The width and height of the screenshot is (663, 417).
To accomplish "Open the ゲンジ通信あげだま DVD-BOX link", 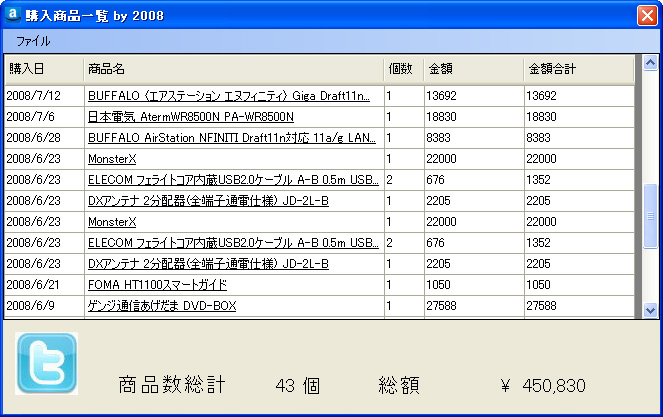I will [x=162, y=306].
